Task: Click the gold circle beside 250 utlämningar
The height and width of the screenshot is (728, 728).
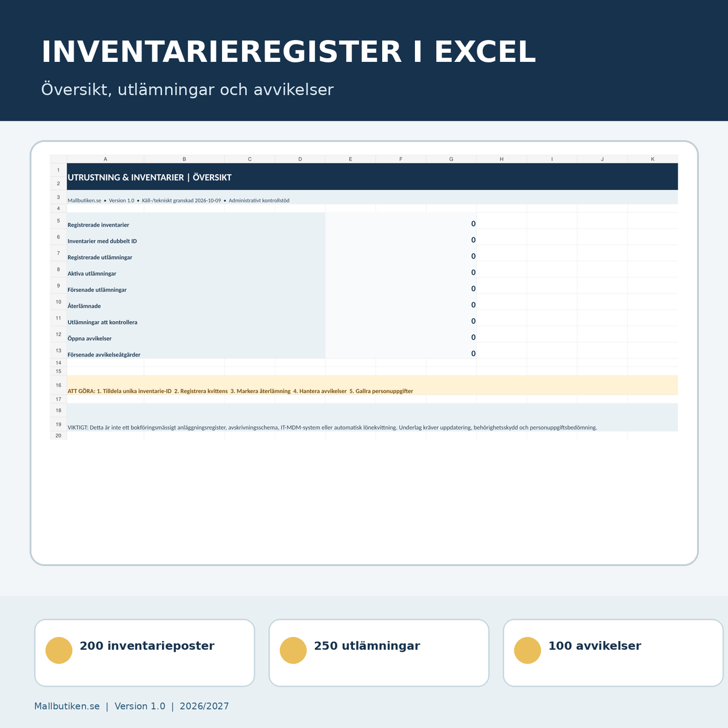Action: click(293, 650)
